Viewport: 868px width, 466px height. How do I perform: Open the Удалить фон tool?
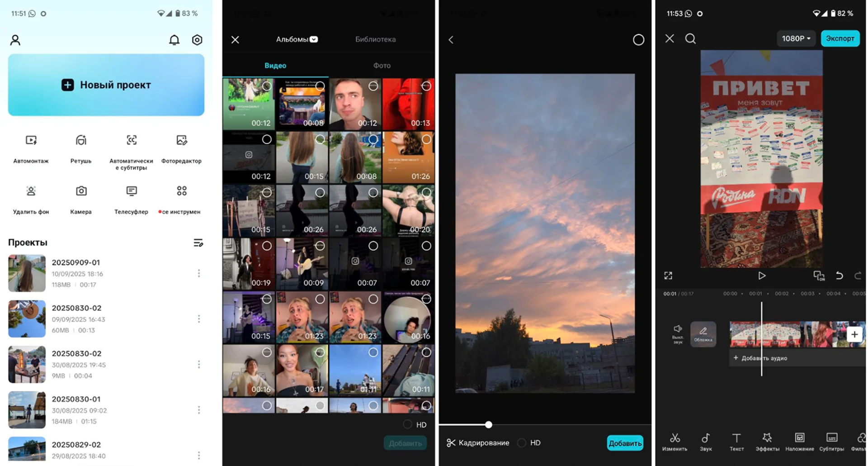point(31,191)
